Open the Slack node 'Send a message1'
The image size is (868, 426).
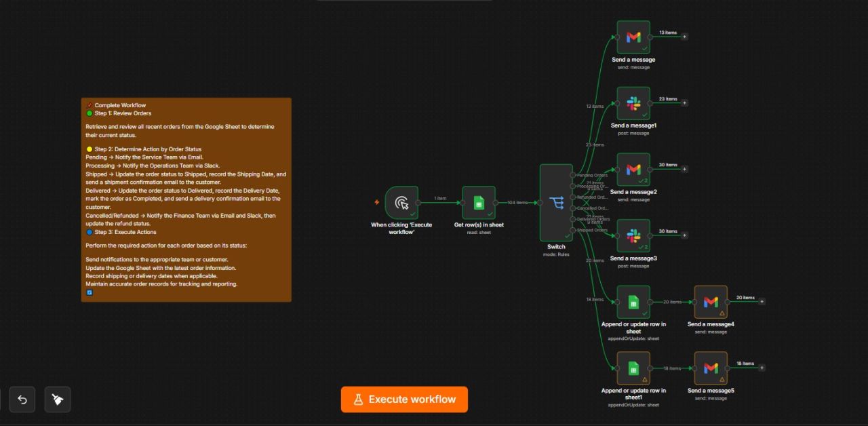633,103
